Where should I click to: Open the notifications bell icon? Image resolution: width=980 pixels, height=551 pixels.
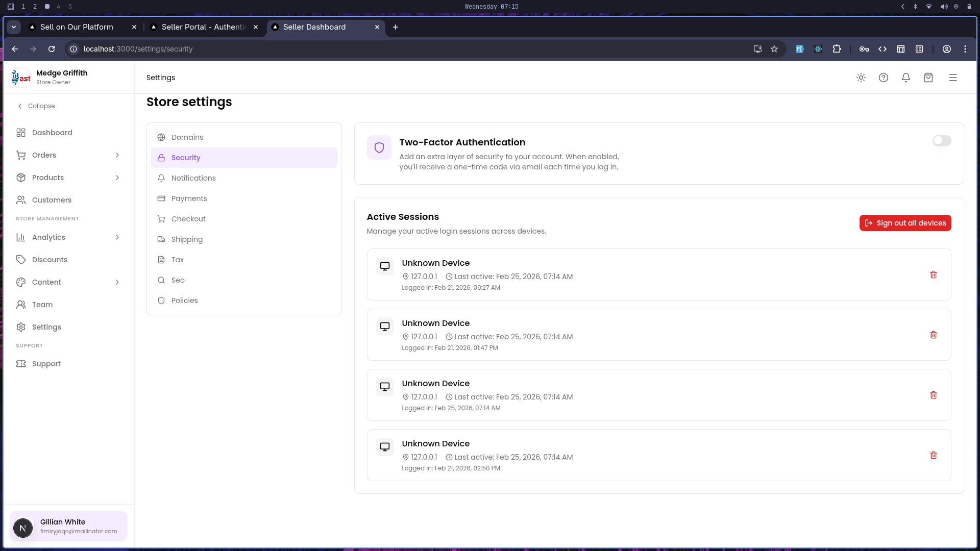(x=906, y=78)
